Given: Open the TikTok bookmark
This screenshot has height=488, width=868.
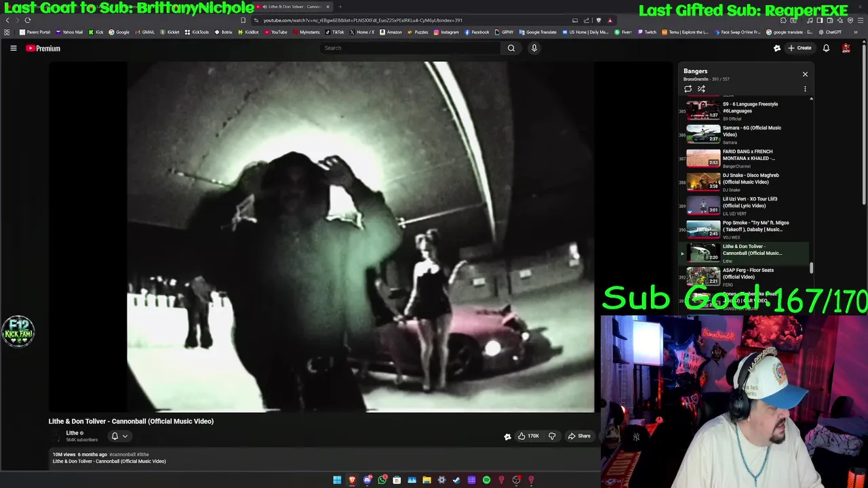Looking at the screenshot, I should (334, 32).
